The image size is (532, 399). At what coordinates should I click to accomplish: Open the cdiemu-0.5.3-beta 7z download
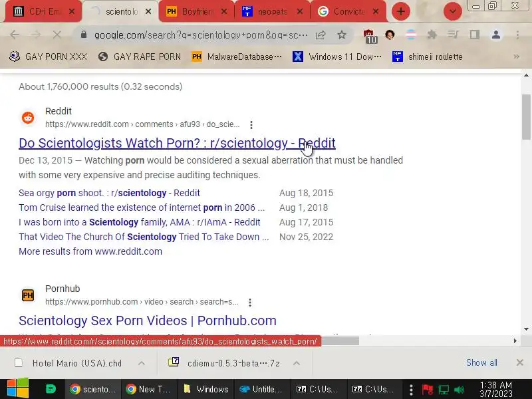[x=225, y=363]
